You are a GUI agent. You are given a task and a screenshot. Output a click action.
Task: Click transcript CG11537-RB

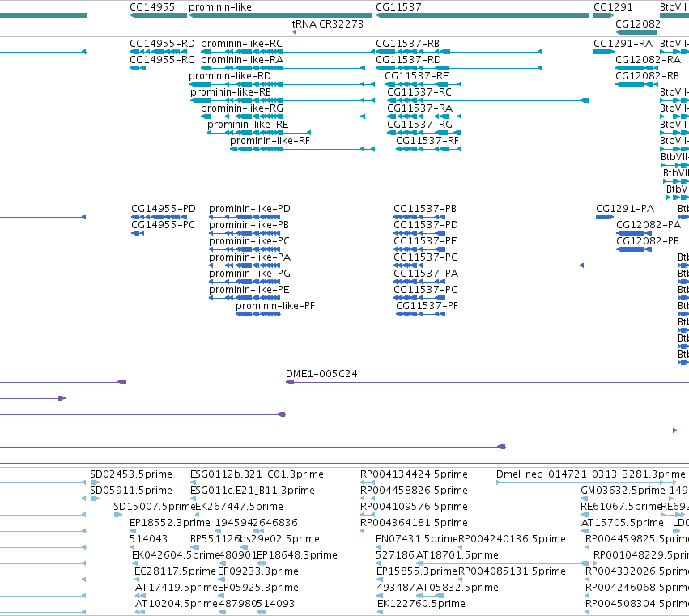(x=459, y=52)
